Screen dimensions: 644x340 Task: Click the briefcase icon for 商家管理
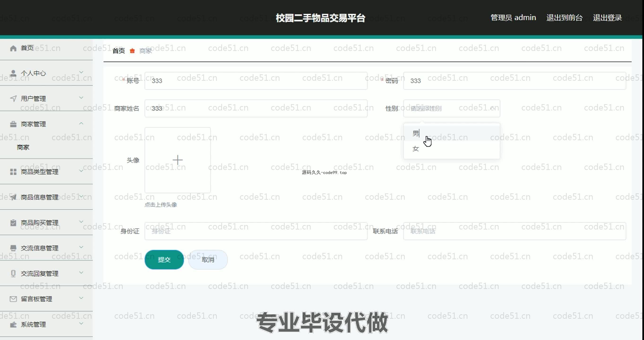tap(13, 124)
